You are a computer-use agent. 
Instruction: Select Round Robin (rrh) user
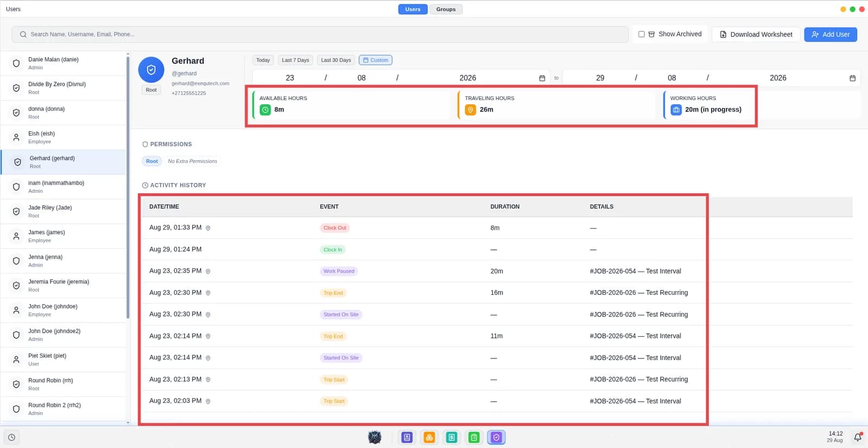click(x=63, y=384)
